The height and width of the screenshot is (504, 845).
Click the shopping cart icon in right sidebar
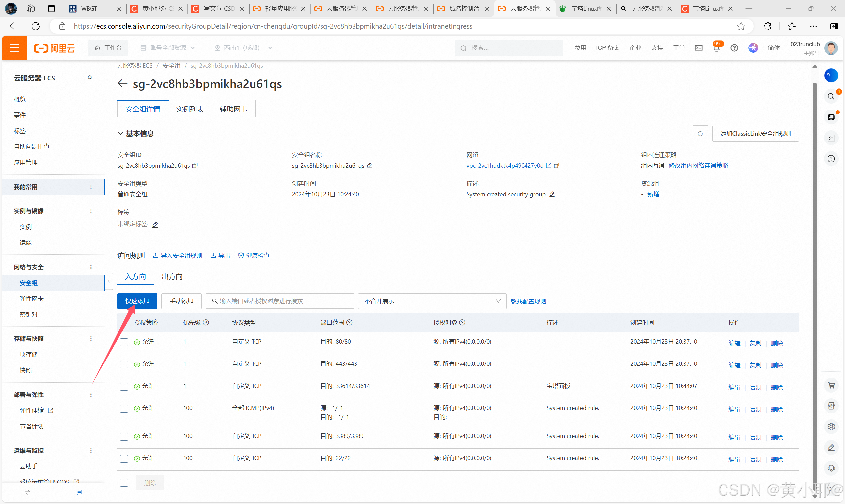coord(831,385)
